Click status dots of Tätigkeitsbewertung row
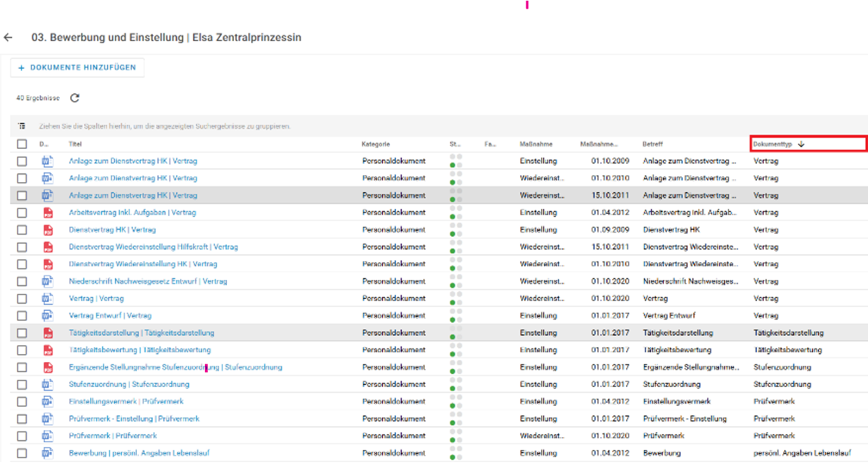The height and width of the screenshot is (474, 868). click(x=455, y=350)
